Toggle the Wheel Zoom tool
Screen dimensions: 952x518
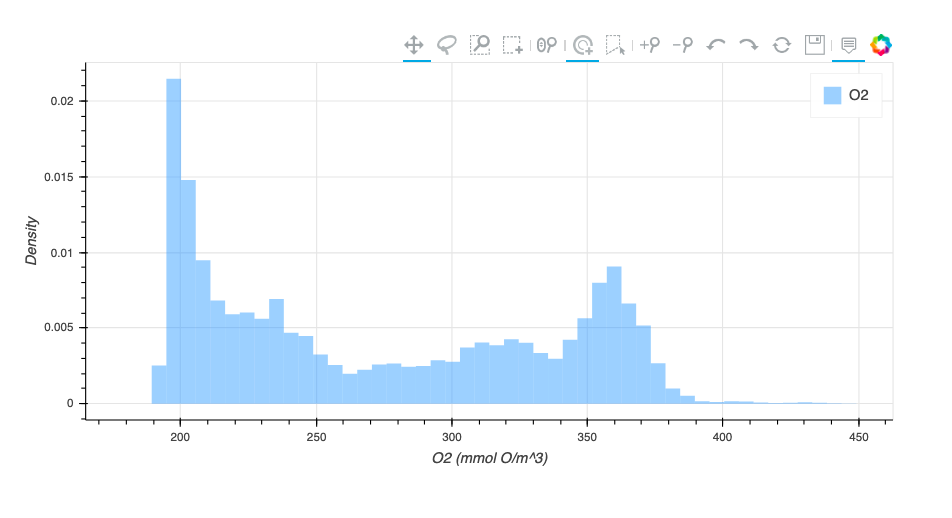[x=547, y=45]
